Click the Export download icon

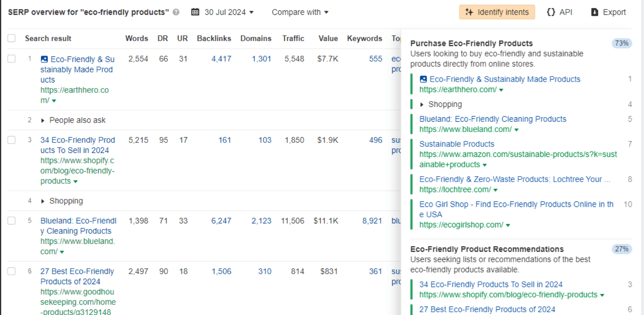(595, 12)
